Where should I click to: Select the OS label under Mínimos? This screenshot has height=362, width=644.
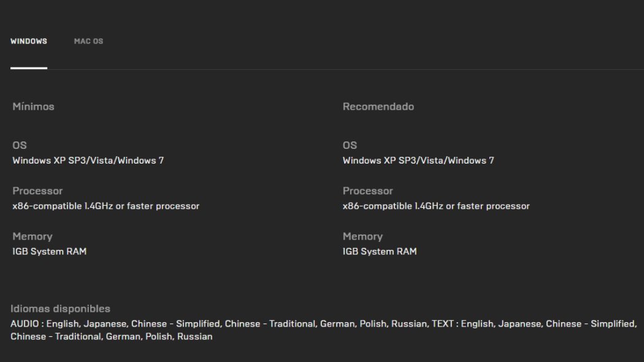pos(20,145)
